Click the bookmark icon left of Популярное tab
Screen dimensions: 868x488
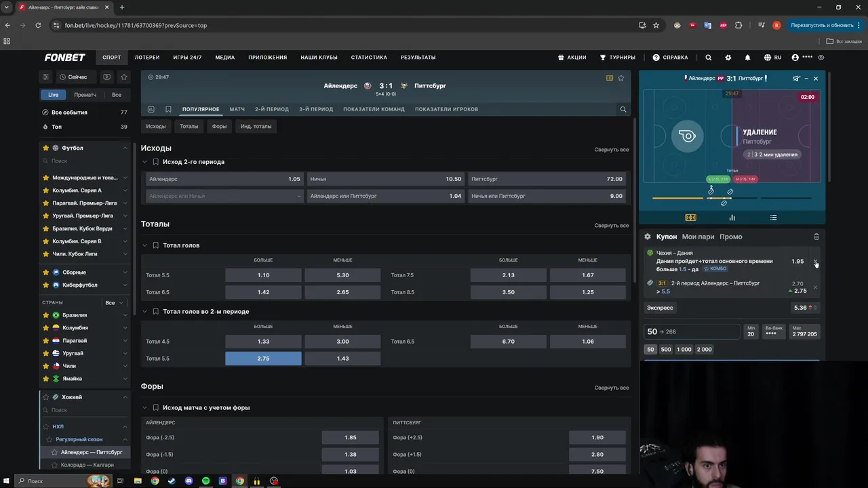(x=168, y=109)
